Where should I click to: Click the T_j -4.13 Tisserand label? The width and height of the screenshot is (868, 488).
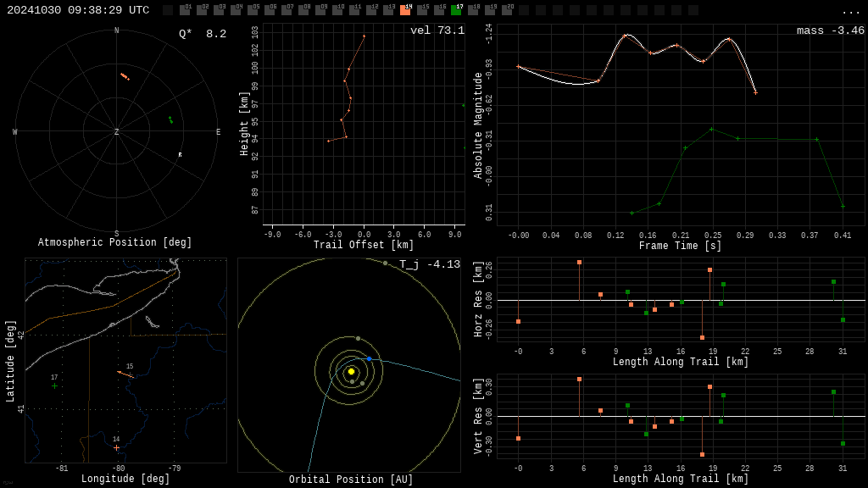[430, 264]
